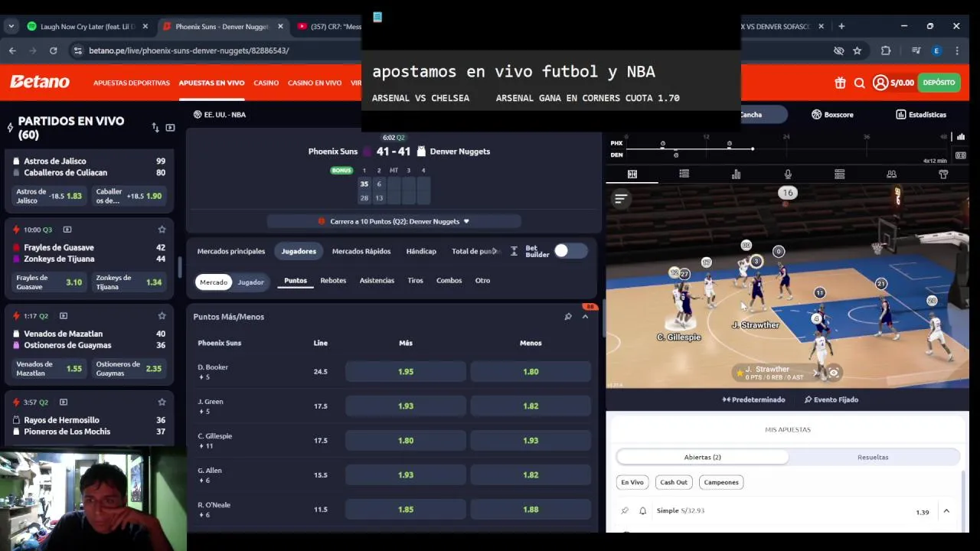
Task: Favorite the Venados de Mazatlan match star
Action: [x=162, y=316]
